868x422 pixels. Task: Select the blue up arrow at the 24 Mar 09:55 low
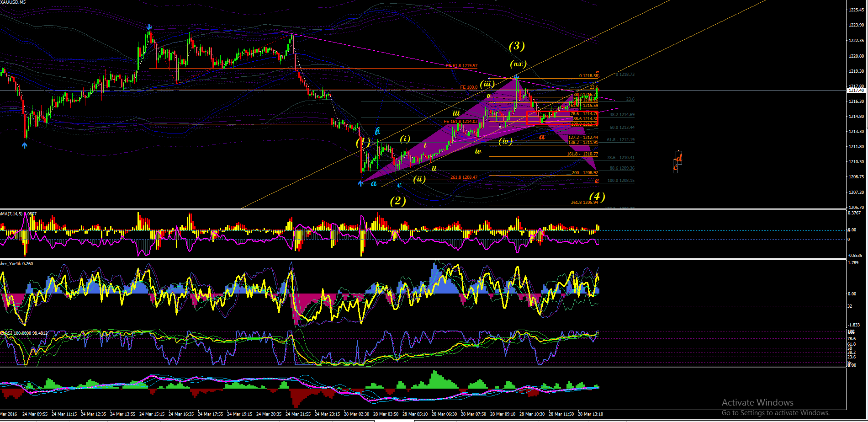tap(25, 145)
